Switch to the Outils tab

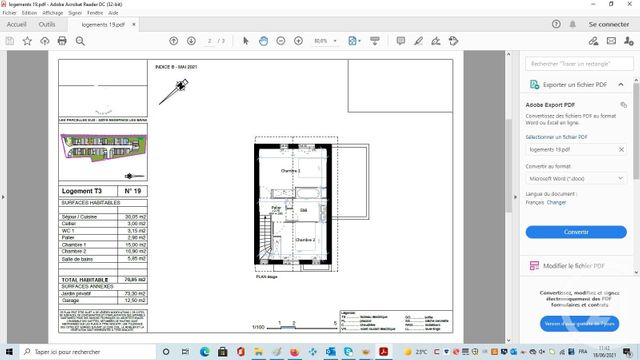[47, 24]
